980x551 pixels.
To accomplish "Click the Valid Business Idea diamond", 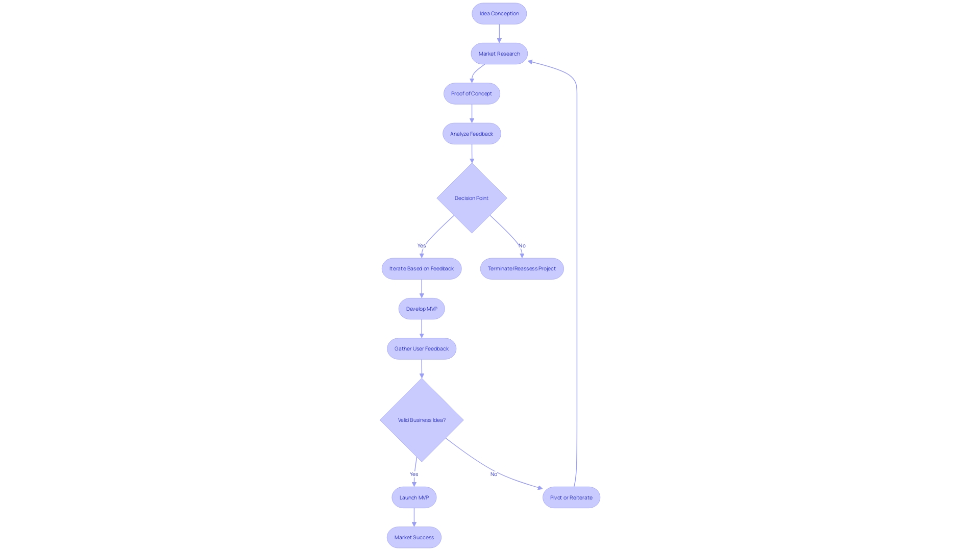I will click(421, 420).
